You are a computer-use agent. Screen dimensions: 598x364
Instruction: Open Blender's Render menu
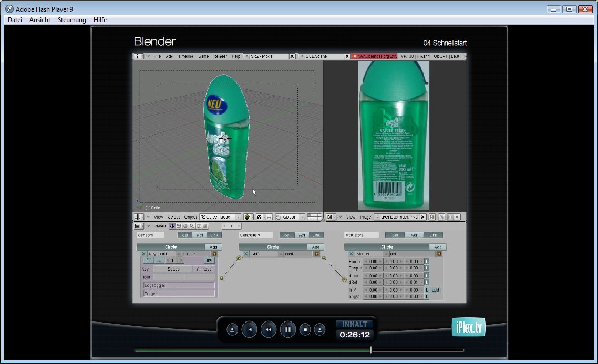[220, 56]
